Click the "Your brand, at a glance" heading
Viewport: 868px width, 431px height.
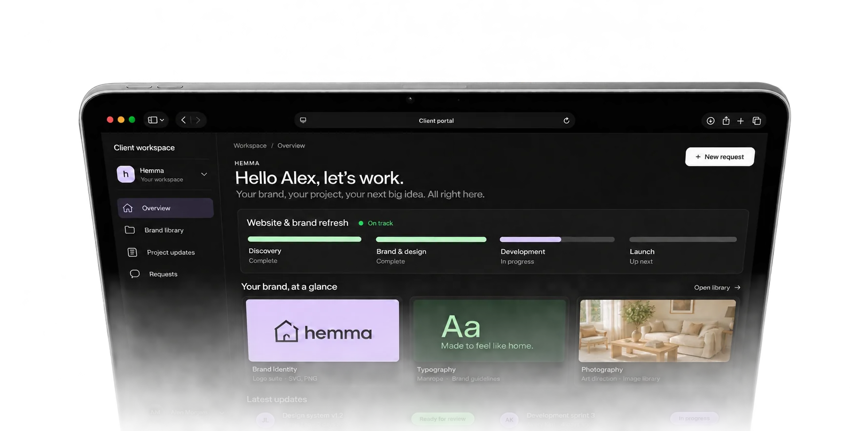[x=289, y=287]
